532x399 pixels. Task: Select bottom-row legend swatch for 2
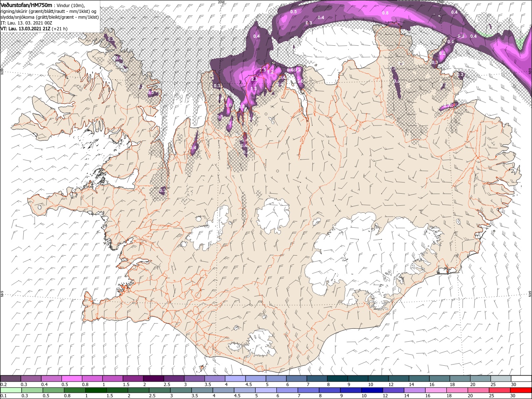tap(138, 390)
